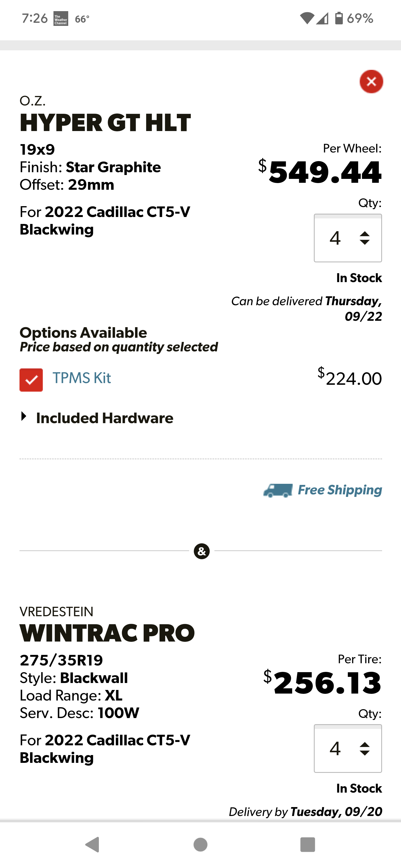Tap the Weather Channel status icon
This screenshot has width=401, height=868.
pyautogui.click(x=61, y=19)
